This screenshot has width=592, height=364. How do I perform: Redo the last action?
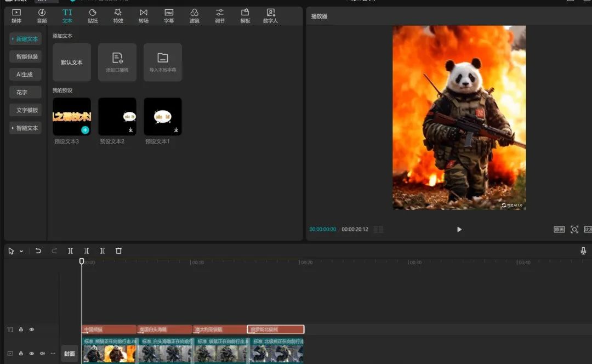(54, 251)
